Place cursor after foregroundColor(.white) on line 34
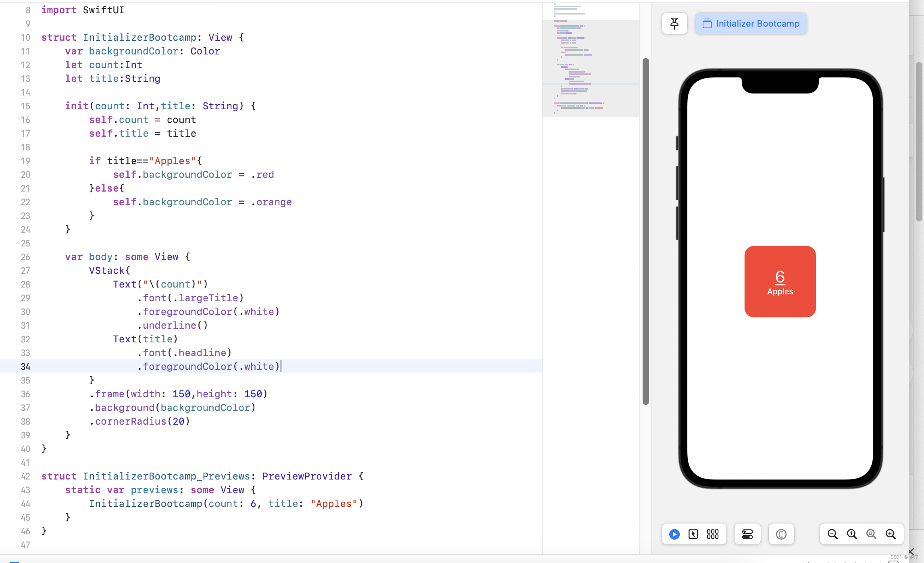The image size is (924, 563). point(281,367)
